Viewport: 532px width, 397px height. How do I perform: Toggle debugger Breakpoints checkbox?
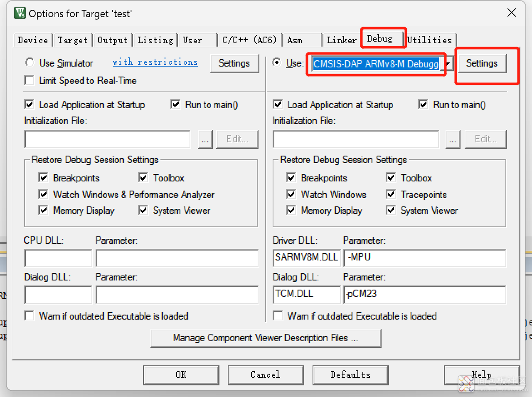291,178
